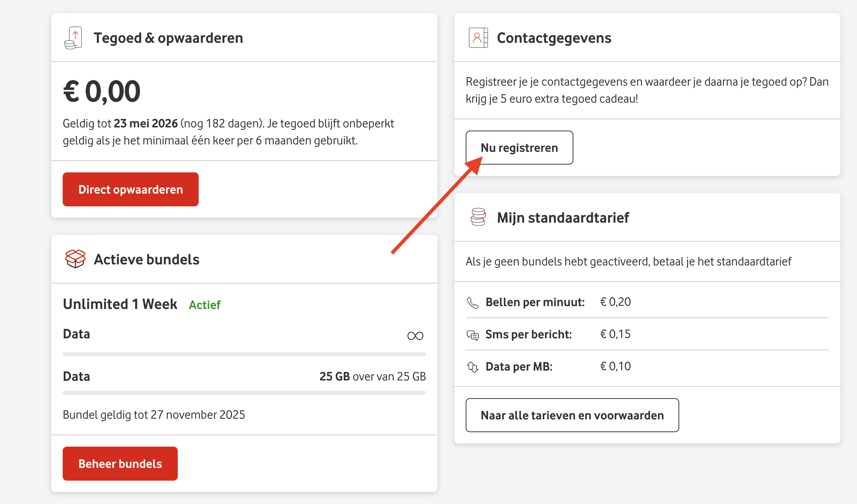Click the coin stack icon beside Mijn standaardtarief
Screen dimensions: 857x504
(478, 217)
